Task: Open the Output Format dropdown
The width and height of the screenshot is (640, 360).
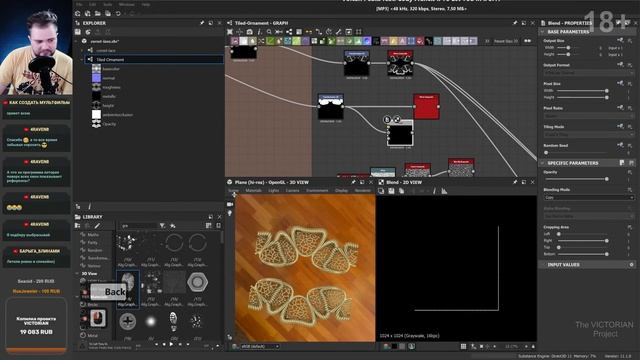Action: click(589, 73)
